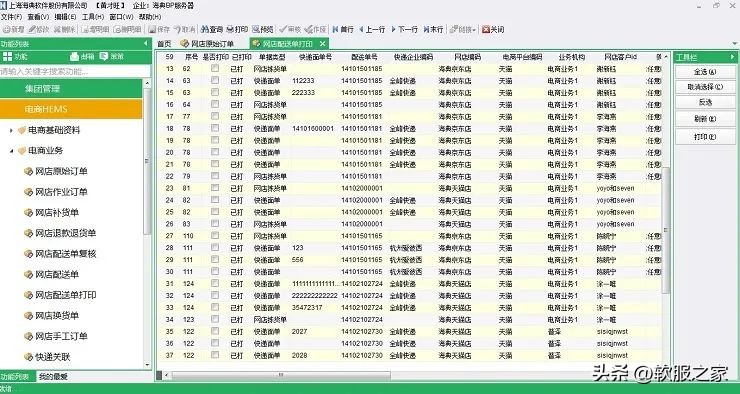
Task: Click the 审核 (Approve) checkmark icon
Action: (x=283, y=29)
